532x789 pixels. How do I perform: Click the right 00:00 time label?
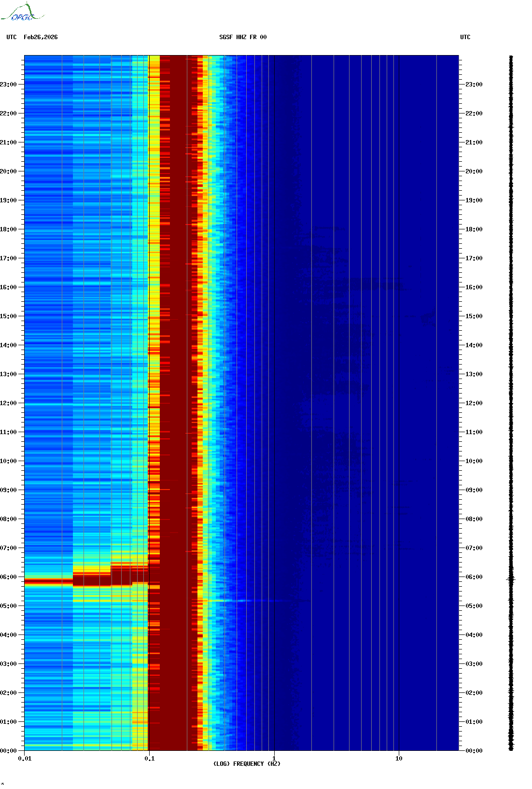point(474,751)
